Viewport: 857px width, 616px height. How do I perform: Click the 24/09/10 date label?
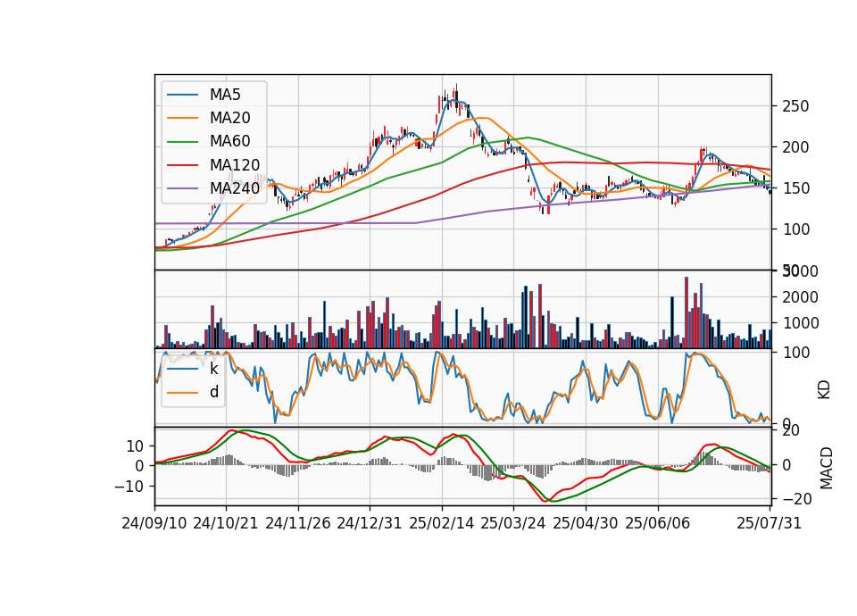coord(154,523)
